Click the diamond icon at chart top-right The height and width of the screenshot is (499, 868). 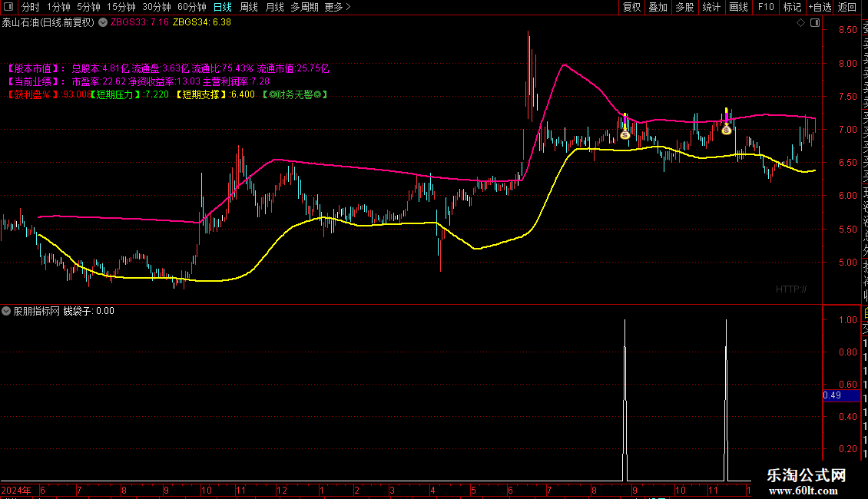click(800, 23)
